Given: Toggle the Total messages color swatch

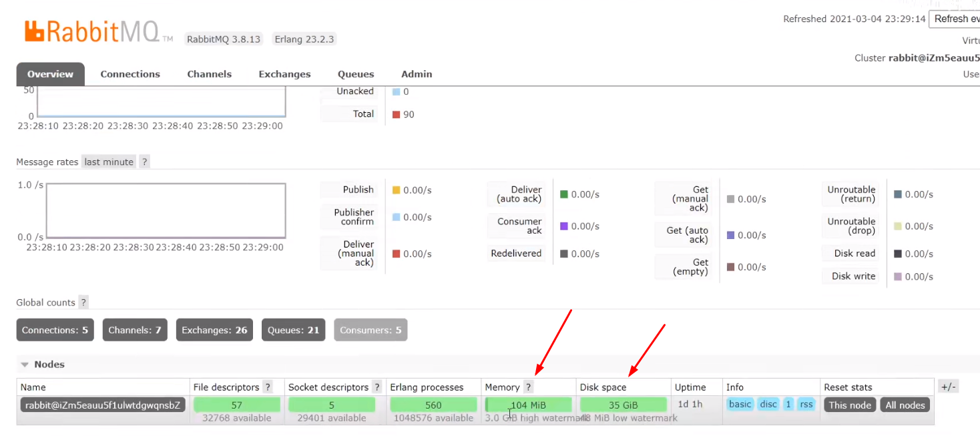Looking at the screenshot, I should point(397,115).
